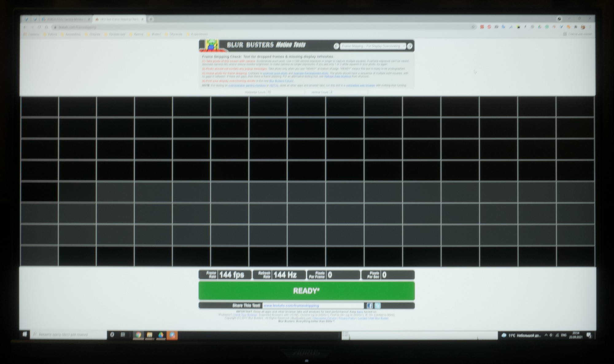The width and height of the screenshot is (614, 364).
Task: Expand the Frame Skipping test selector dropdown
Action: (373, 46)
